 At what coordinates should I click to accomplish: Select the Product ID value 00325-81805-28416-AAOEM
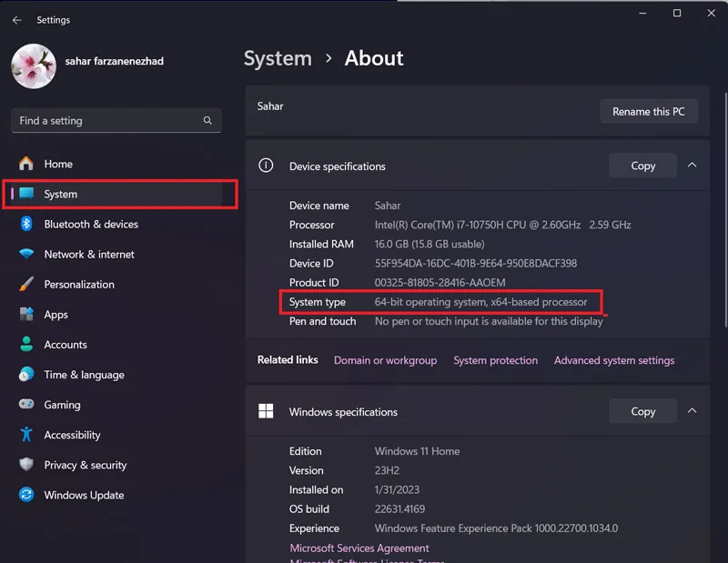point(440,283)
